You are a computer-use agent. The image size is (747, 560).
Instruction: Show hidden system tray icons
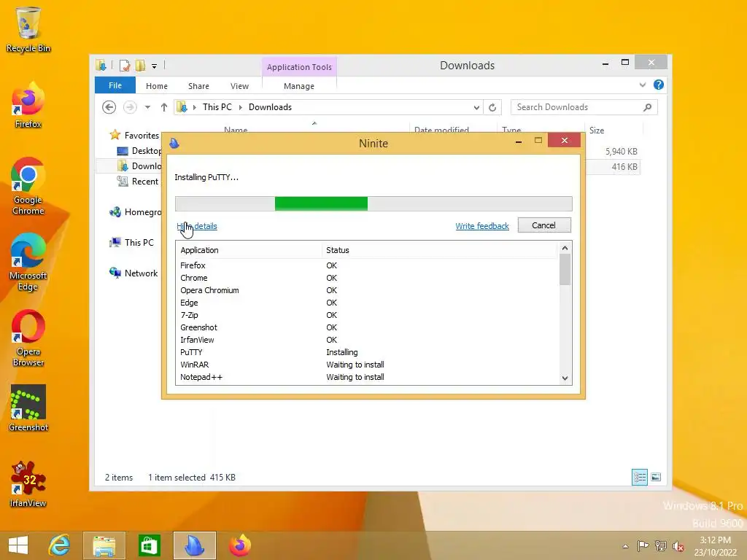(x=625, y=546)
